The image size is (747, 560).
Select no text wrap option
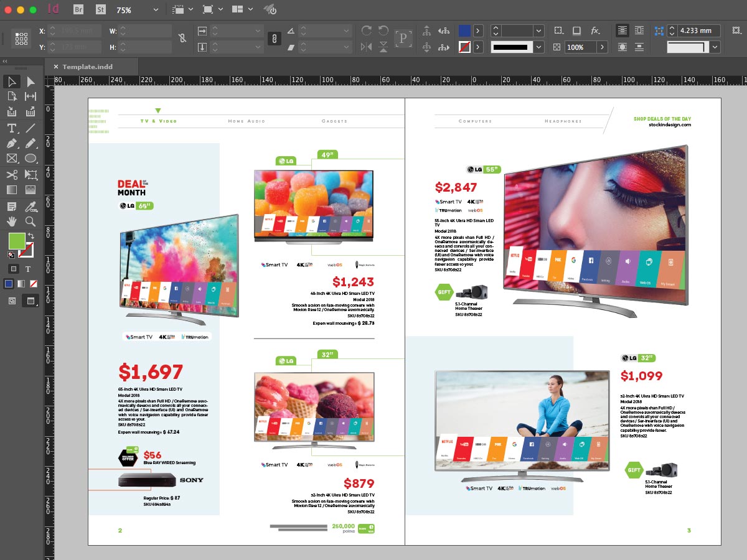pos(622,30)
